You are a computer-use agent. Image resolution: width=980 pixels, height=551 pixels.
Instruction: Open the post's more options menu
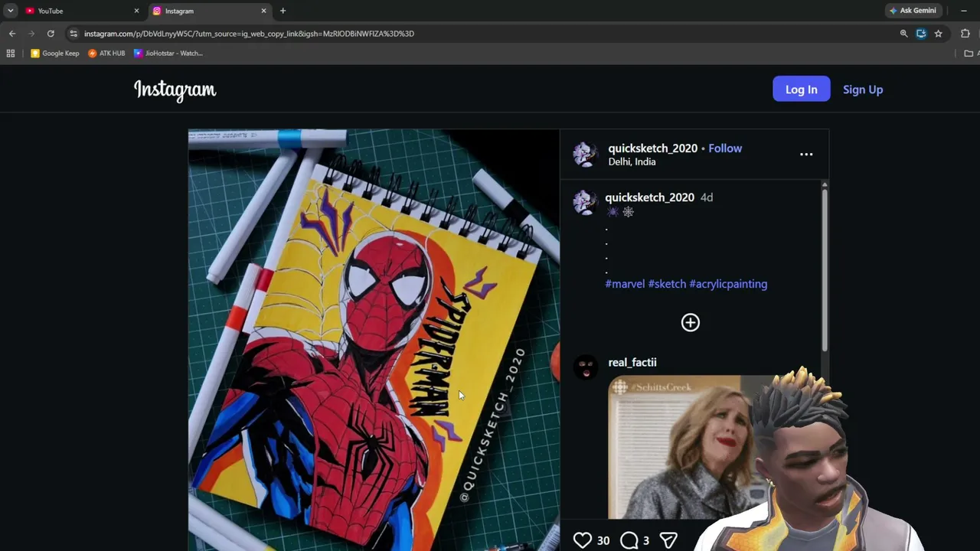pos(806,154)
